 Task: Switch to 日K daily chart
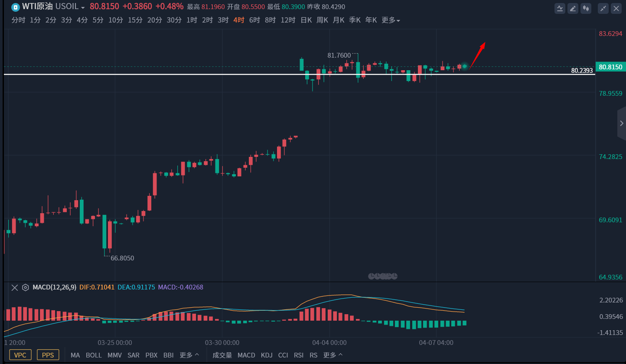point(306,20)
